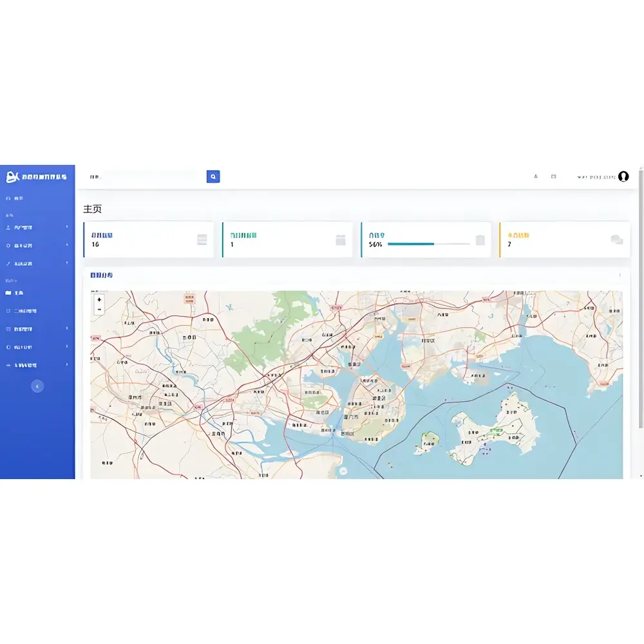Click the notification bell icon
This screenshot has width=644, height=644.
pos(535,176)
